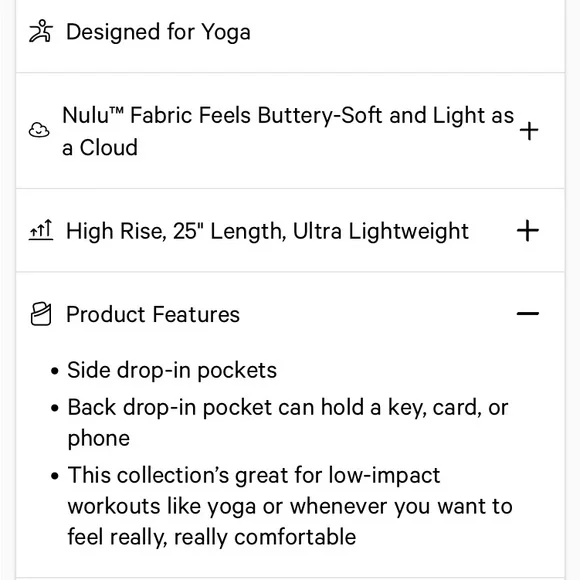This screenshot has width=580, height=580.
Task: Click the bullet dot before Side drop-in pockets
Action: point(55,371)
